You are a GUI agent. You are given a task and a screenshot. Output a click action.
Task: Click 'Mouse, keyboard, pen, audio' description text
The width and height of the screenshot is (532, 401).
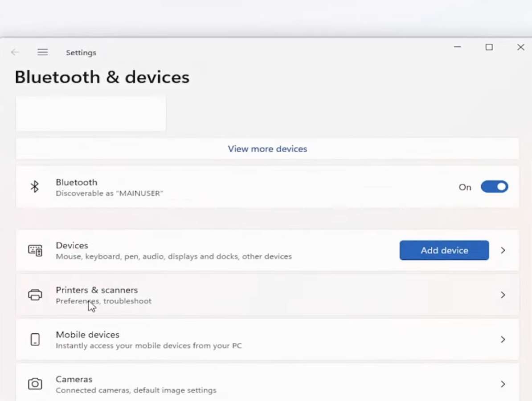point(174,257)
